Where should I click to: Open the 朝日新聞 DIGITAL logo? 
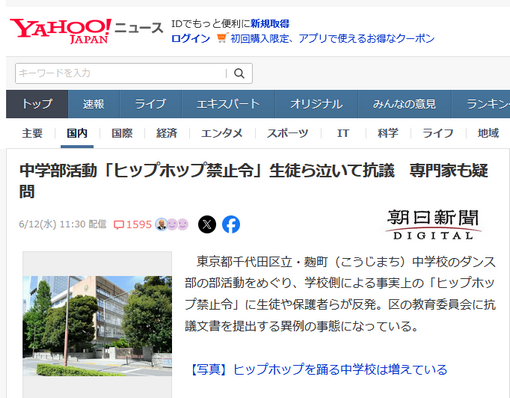point(433,224)
